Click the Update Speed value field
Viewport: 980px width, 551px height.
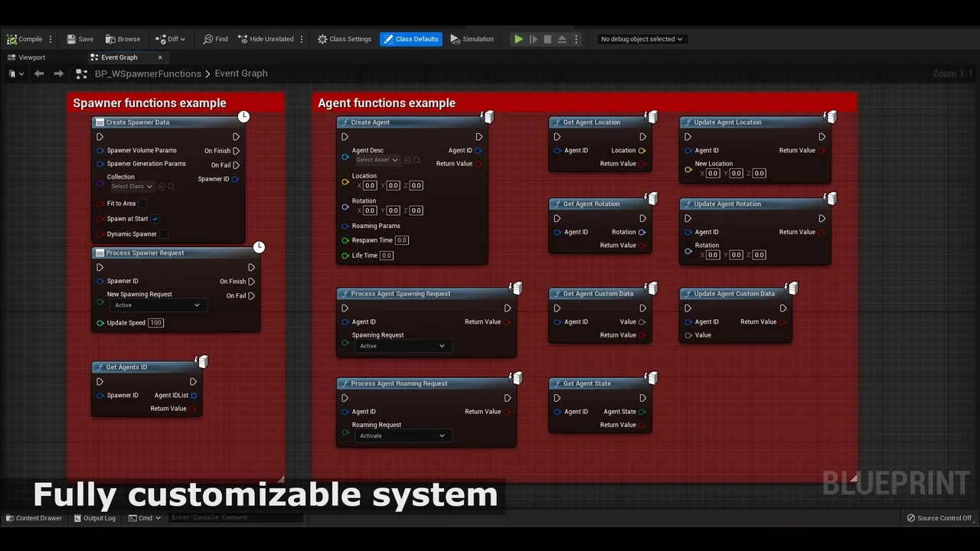point(156,323)
